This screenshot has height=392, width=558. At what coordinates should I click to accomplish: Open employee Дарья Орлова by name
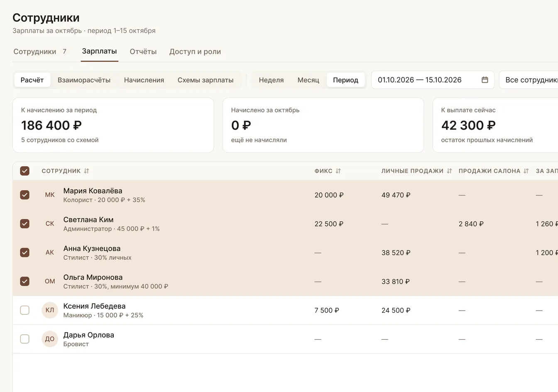(x=89, y=335)
